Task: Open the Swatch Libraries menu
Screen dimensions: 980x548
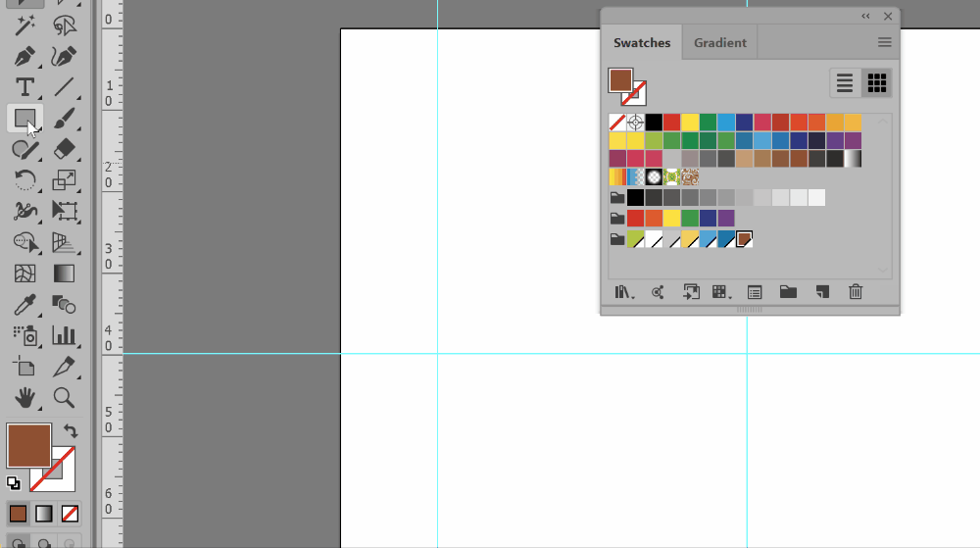Action: [x=623, y=292]
